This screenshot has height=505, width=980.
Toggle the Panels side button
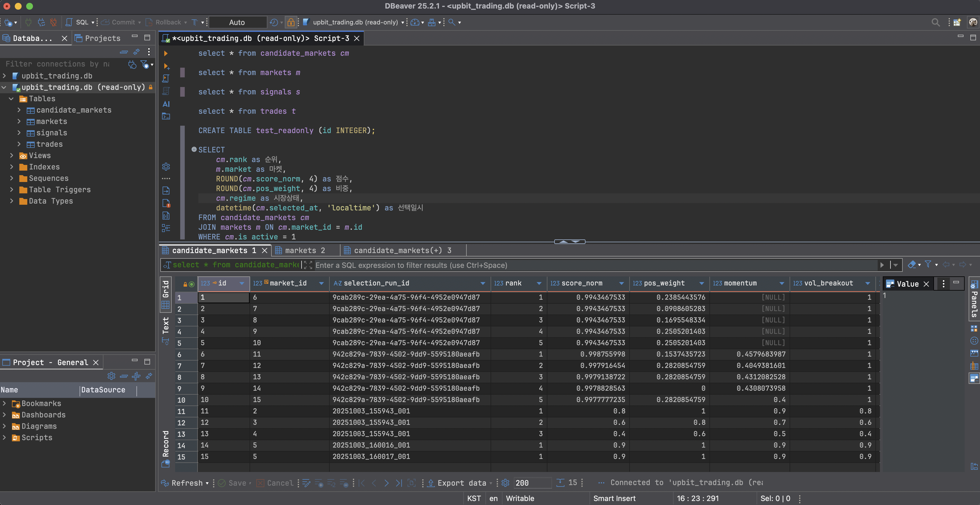click(x=974, y=301)
